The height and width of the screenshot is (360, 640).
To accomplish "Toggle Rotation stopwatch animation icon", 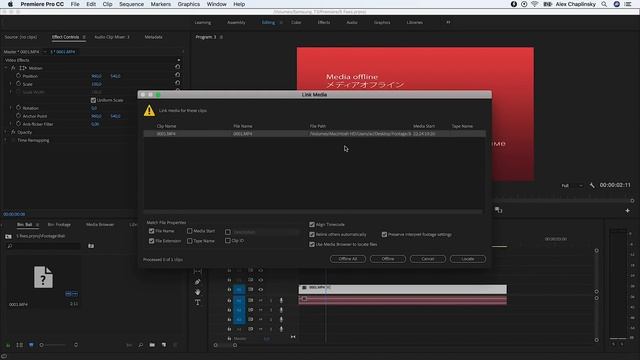I will point(18,108).
